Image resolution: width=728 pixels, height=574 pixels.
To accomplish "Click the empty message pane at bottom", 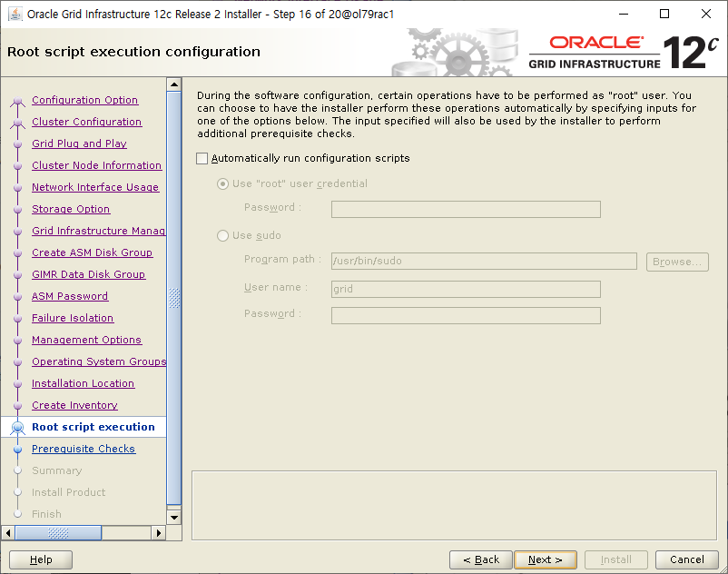I will point(454,505).
